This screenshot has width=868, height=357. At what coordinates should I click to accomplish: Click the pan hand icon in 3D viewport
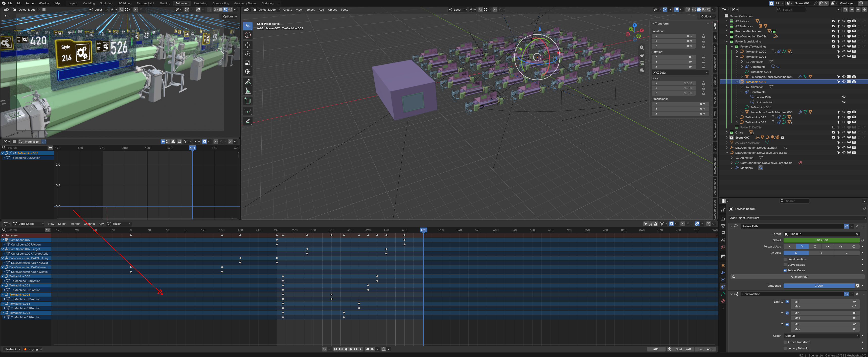coord(642,55)
